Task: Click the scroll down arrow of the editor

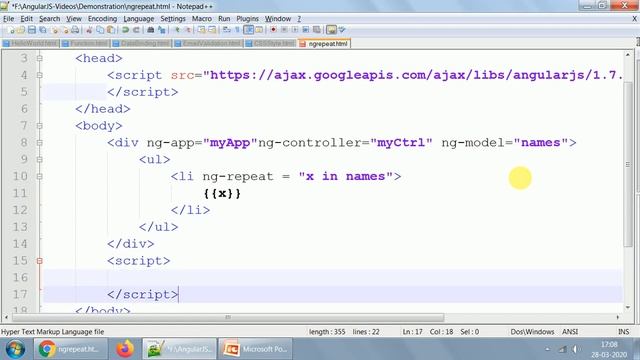Action: 628,307
